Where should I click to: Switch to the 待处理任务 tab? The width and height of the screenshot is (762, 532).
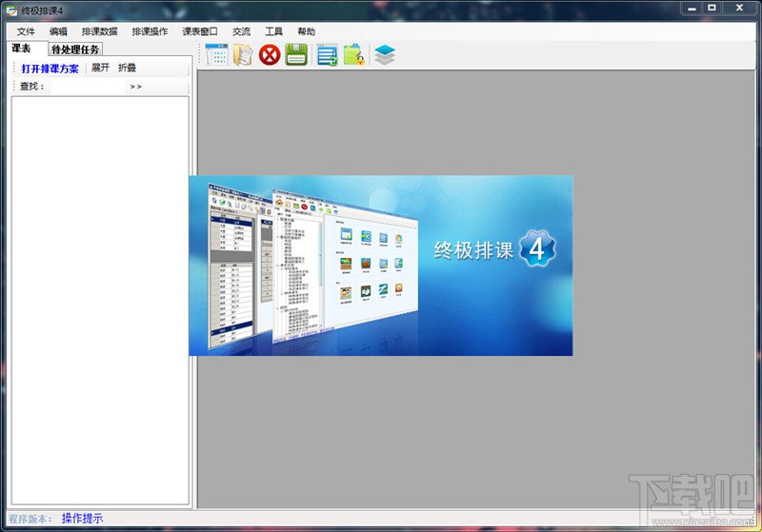coord(75,49)
